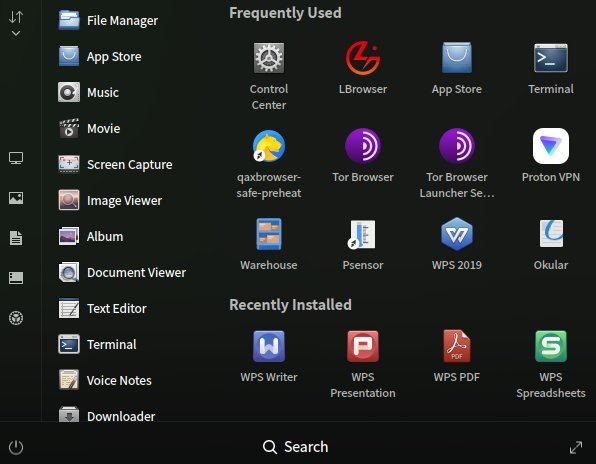Open Control Center from Frequently Used

point(269,58)
